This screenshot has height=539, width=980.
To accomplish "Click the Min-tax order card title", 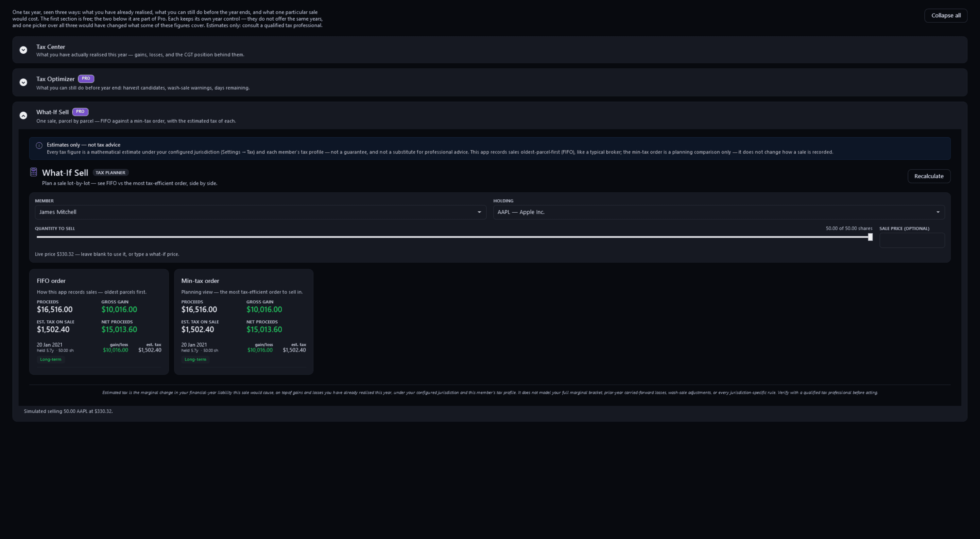I will 200,281.
